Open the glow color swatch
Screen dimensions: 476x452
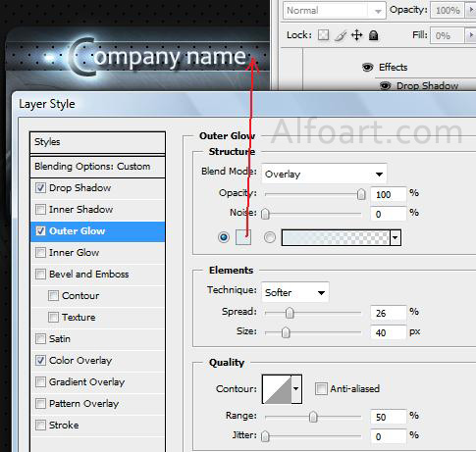point(243,237)
